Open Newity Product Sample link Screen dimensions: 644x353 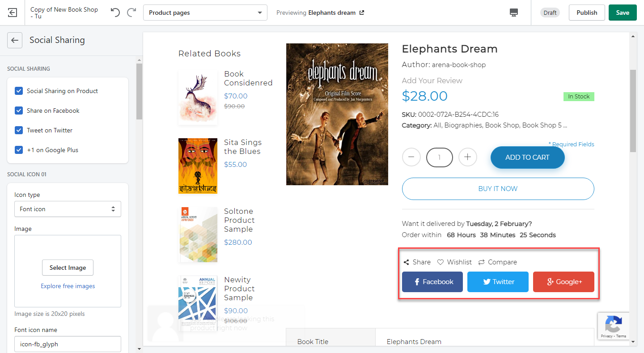coord(239,289)
